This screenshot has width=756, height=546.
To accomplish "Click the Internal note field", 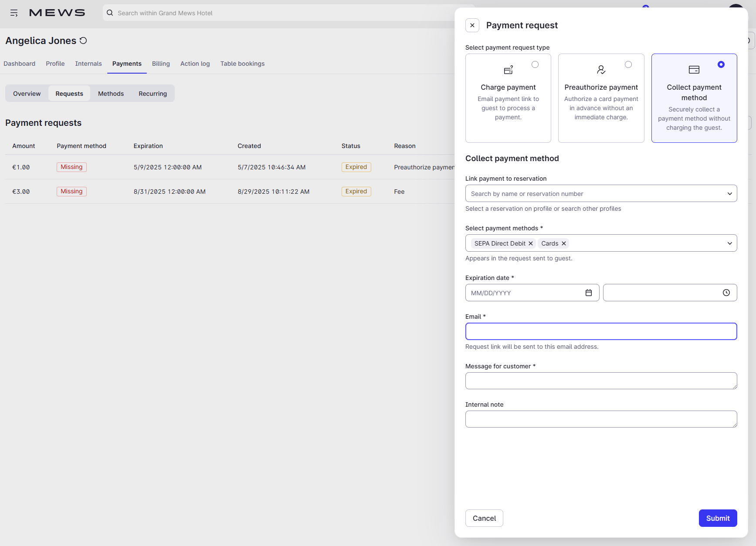I will [x=601, y=419].
